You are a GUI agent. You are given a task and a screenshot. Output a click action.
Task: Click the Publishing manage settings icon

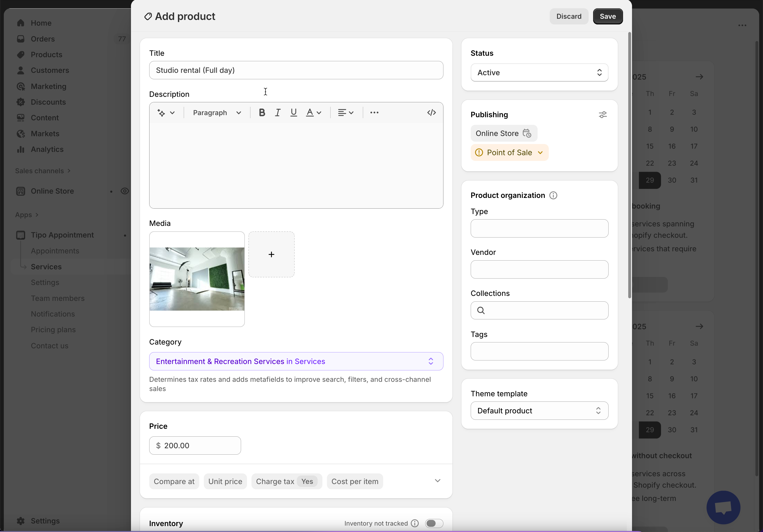pyautogui.click(x=602, y=115)
